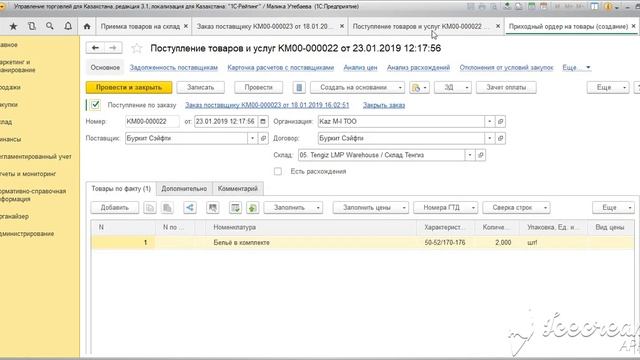Close the 'Приемка товаров на склад' tab

[x=186, y=26]
